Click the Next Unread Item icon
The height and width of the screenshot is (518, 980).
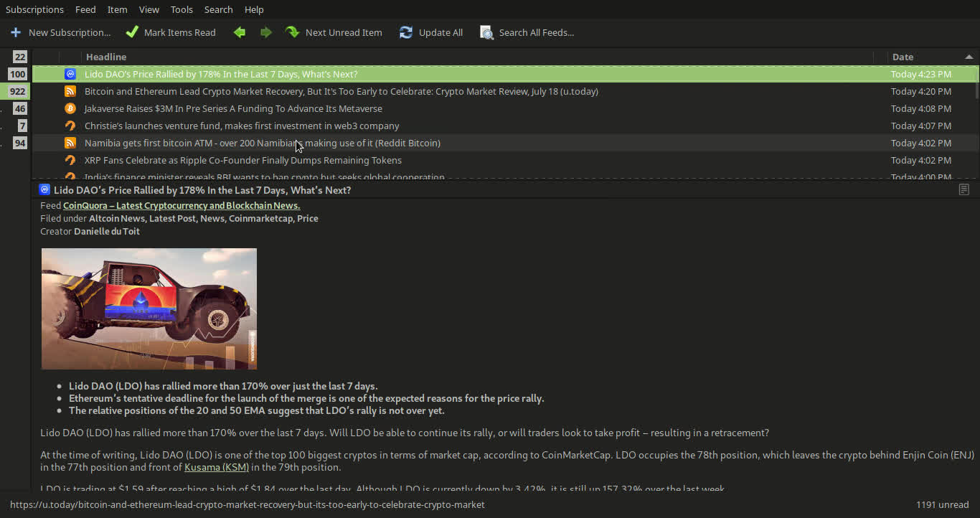pos(292,32)
